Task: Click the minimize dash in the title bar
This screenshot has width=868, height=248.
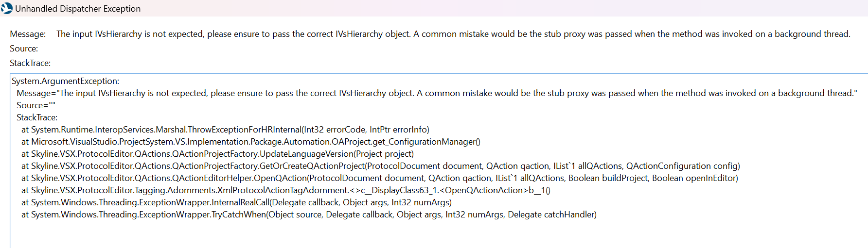Action: point(848,8)
